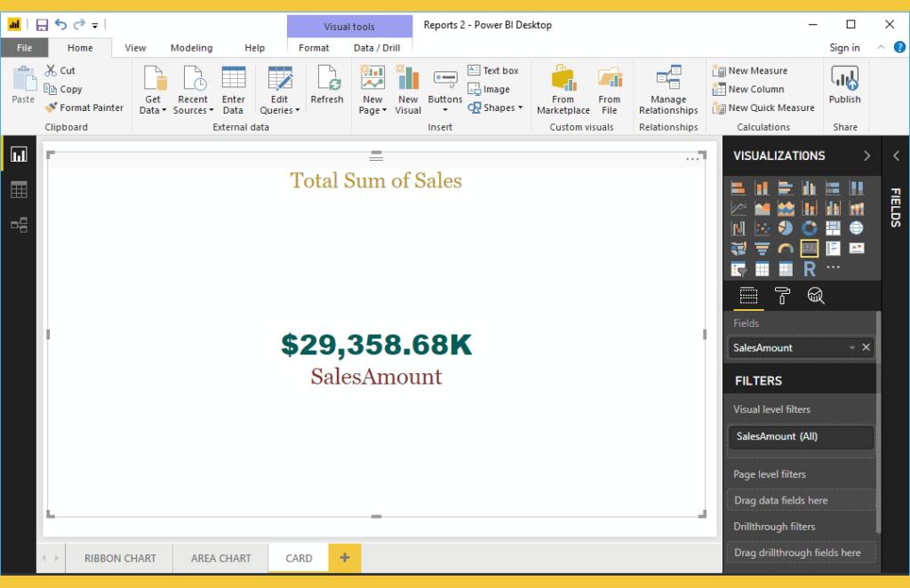Screen dimensions: 910x588
Task: Click the Sign in link
Action: coord(844,48)
